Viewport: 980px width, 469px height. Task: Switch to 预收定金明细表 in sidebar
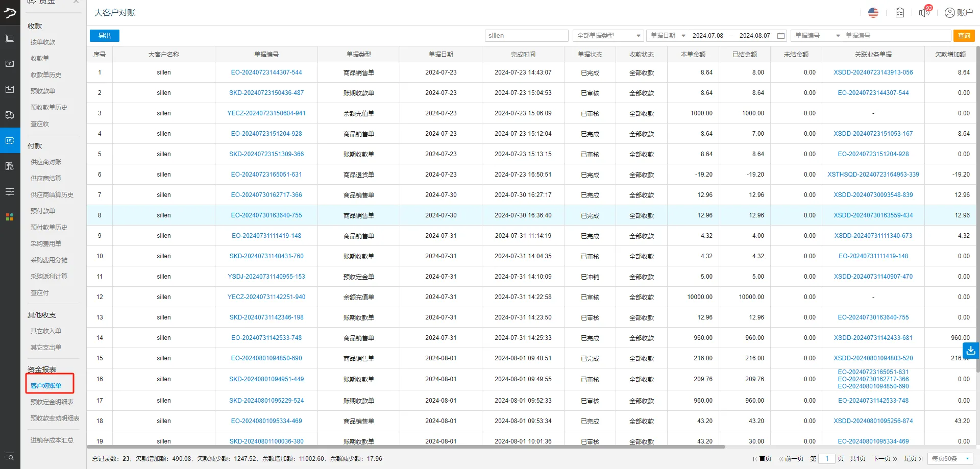pos(52,402)
